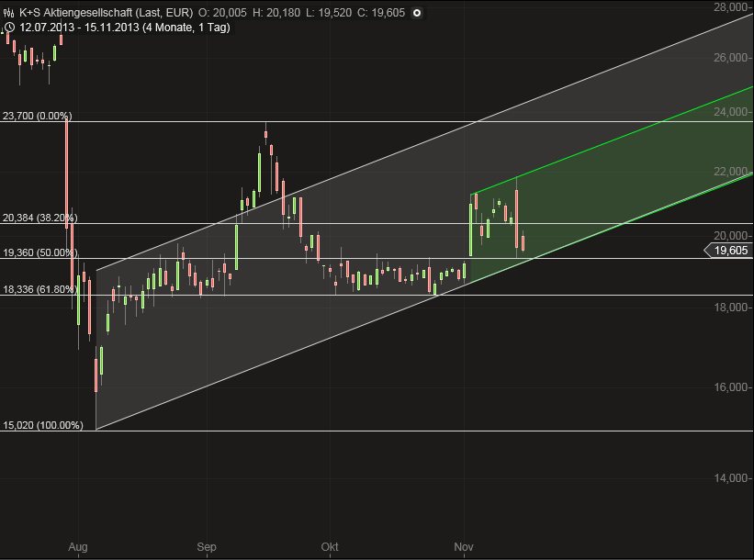Select the date range 12.07.2013 - 15.11.2013

(80, 28)
